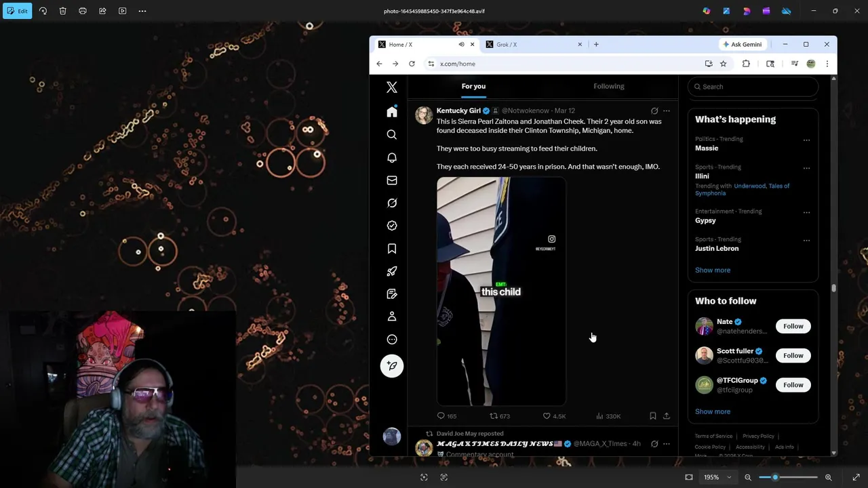Start slideshow in Photos viewer
Screen dimensions: 868x488
[123, 11]
